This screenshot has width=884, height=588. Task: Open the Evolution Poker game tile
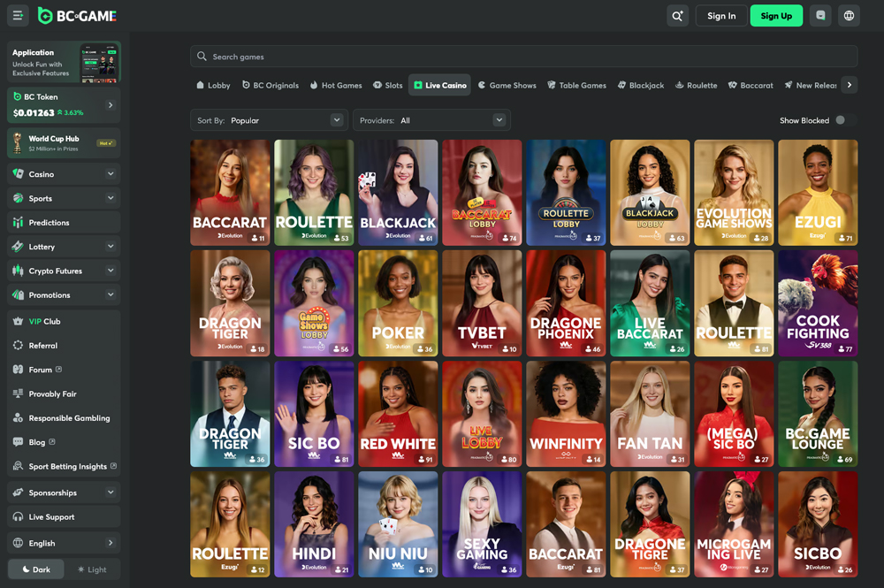coord(398,303)
